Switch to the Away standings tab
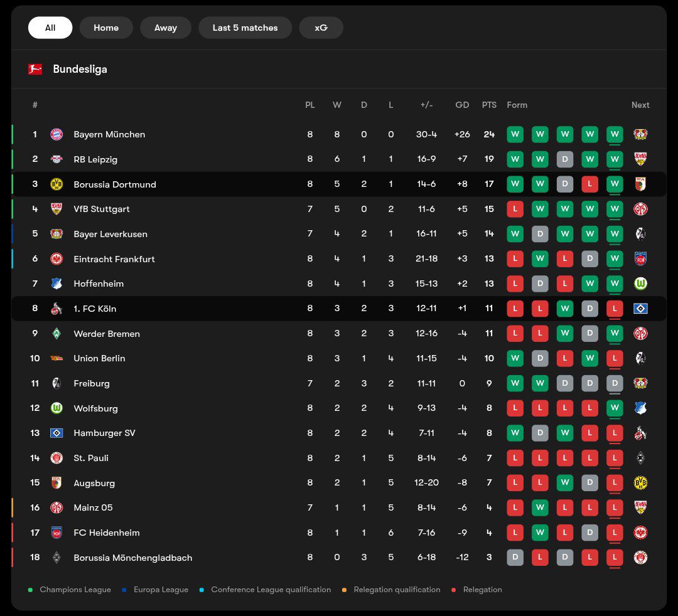Image resolution: width=678 pixels, height=616 pixels. pyautogui.click(x=166, y=28)
